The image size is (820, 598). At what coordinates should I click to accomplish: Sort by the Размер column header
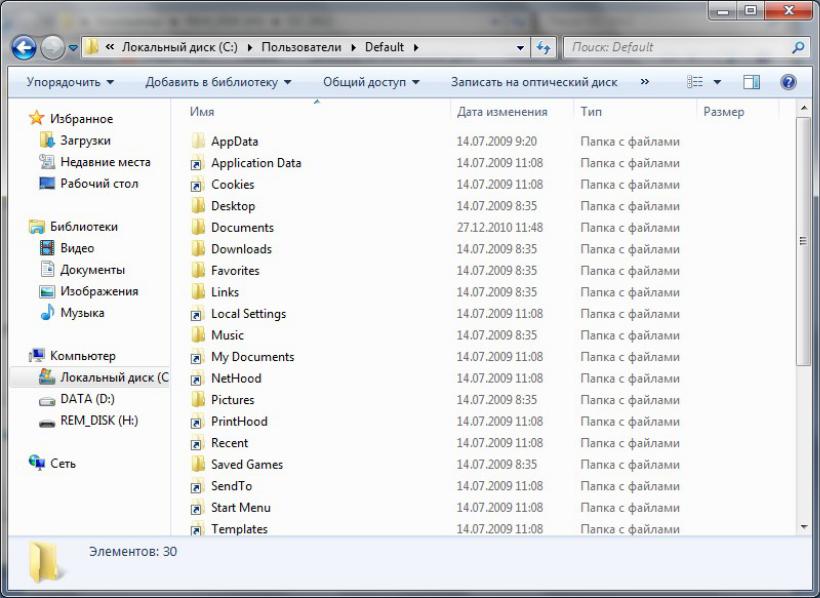pos(723,111)
